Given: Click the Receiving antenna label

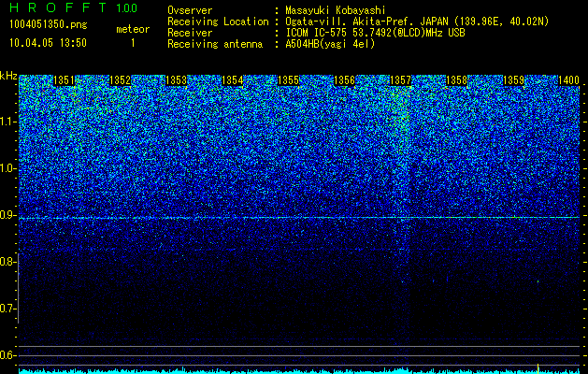Looking at the screenshot, I should coord(215,44).
